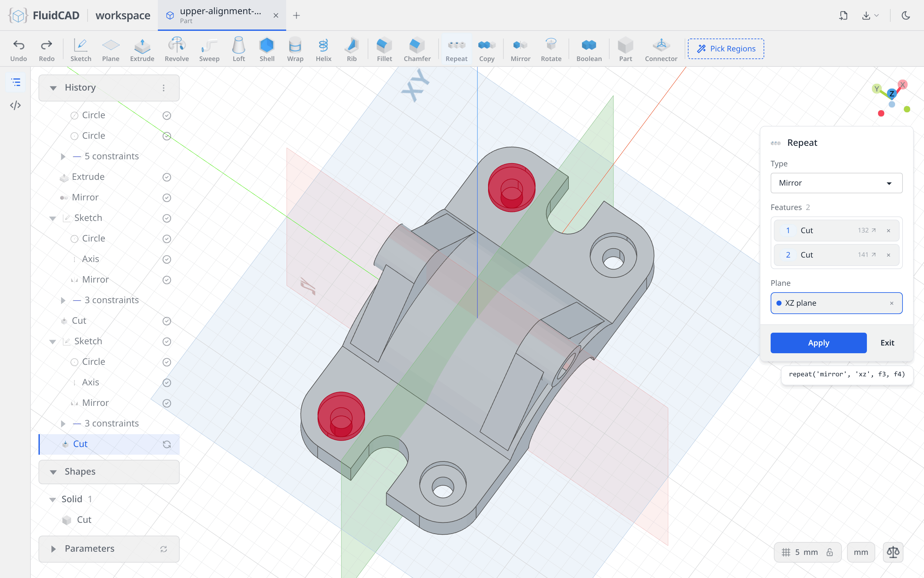
Task: Toggle dark mode moon icon
Action: click(x=906, y=15)
